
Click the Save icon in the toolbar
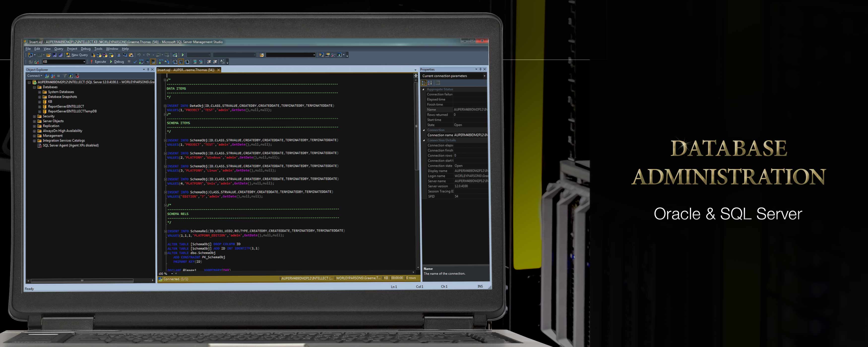(55, 55)
